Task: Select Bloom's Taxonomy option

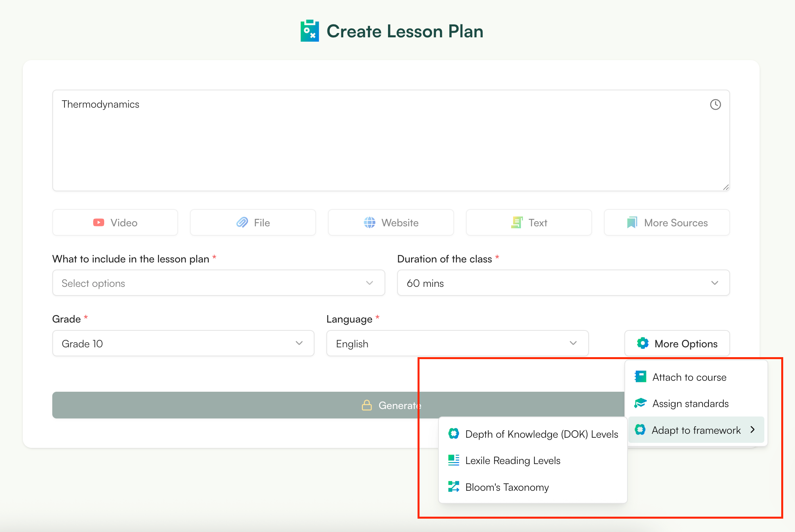Action: tap(507, 487)
